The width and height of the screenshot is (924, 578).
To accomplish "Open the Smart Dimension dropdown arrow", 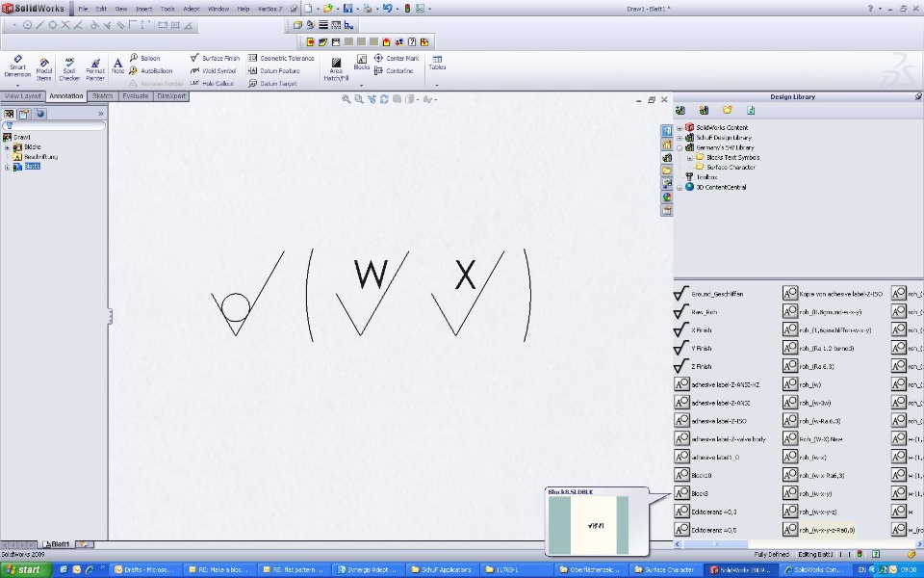I will (x=17, y=85).
